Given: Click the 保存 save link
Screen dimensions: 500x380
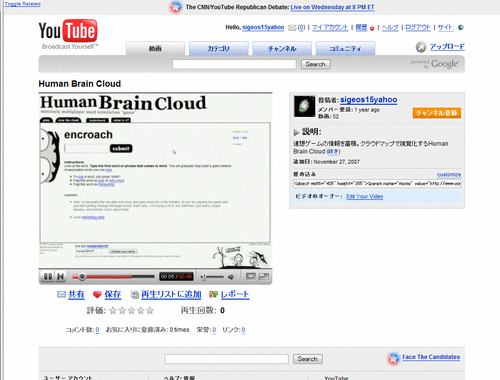Looking at the screenshot, I should coord(113,294).
